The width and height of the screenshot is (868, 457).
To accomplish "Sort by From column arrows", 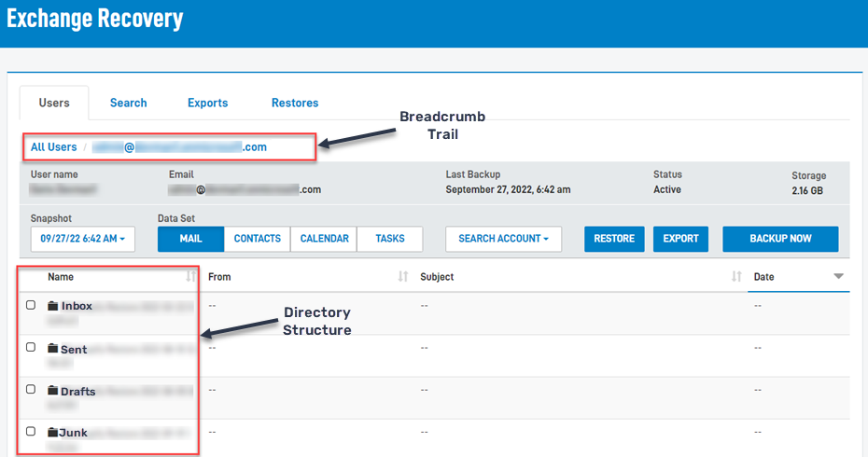I will pyautogui.click(x=403, y=276).
